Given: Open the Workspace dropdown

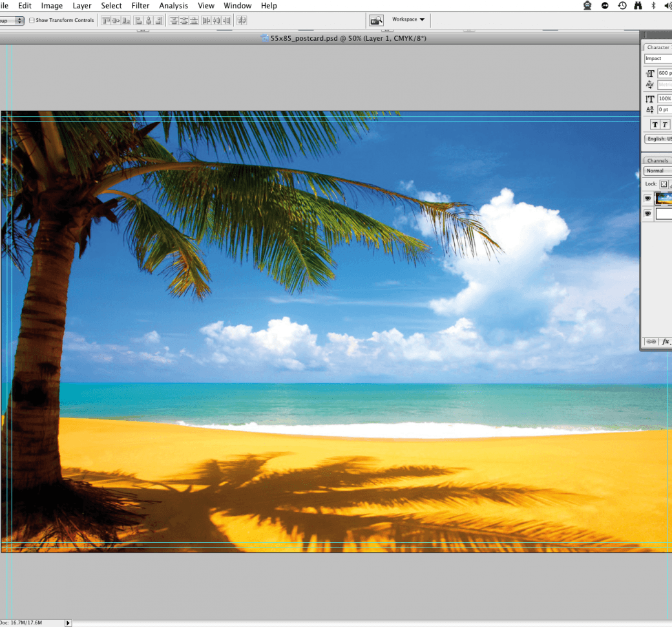Looking at the screenshot, I should point(408,19).
